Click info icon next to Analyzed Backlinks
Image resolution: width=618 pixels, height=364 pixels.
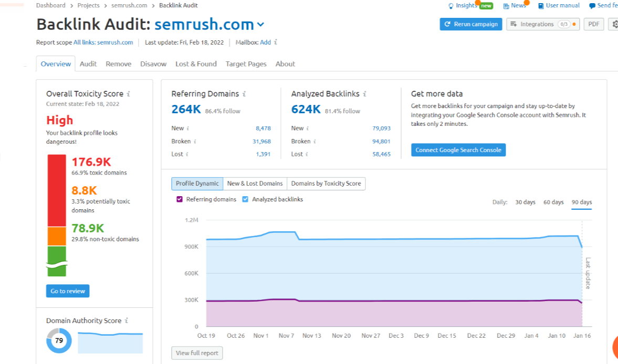point(365,94)
